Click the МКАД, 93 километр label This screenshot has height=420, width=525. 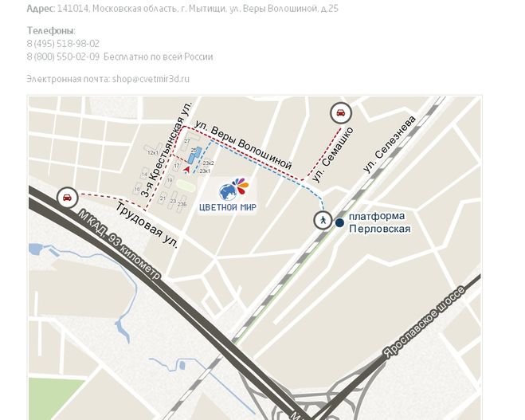pyautogui.click(x=119, y=244)
